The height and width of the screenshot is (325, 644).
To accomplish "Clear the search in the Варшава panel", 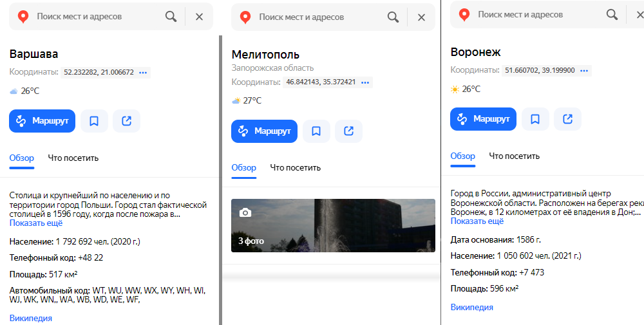I will pyautogui.click(x=199, y=17).
